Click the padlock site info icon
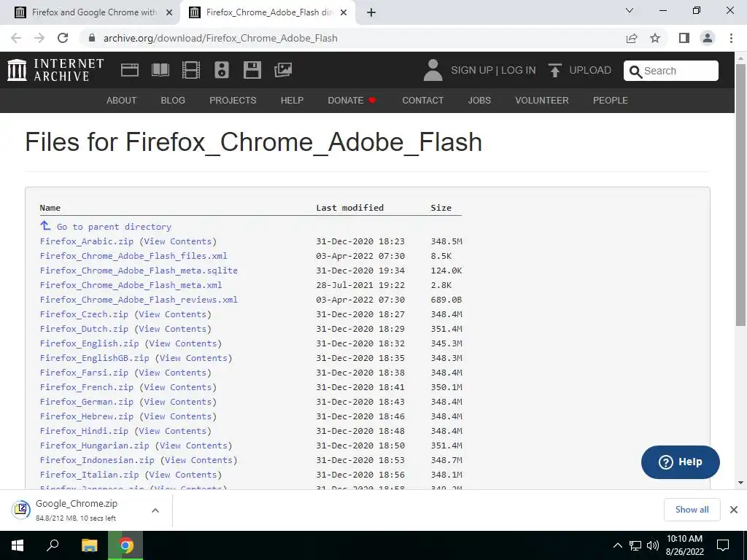Viewport: 747px width, 560px height. point(92,38)
